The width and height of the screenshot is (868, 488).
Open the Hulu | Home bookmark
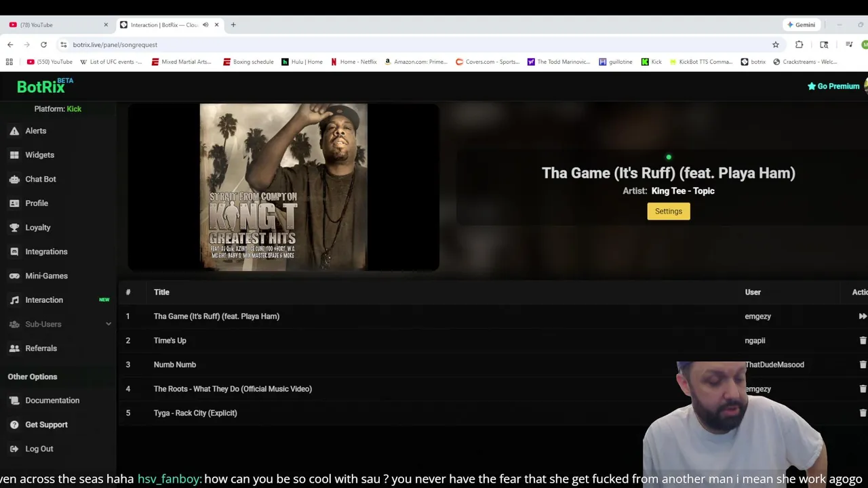[302, 62]
